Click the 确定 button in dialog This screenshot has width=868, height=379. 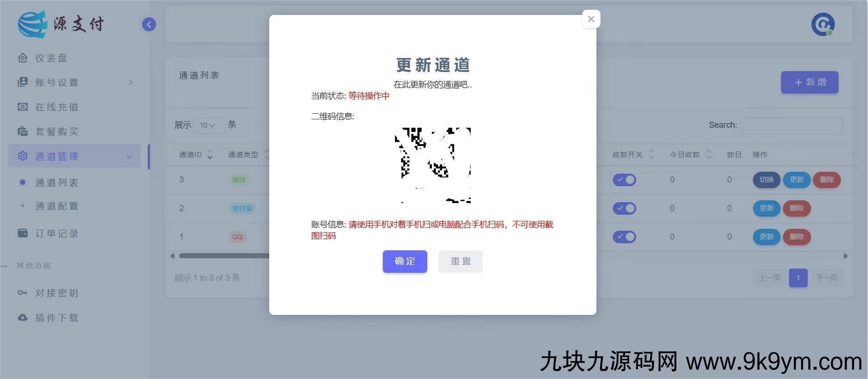point(405,261)
